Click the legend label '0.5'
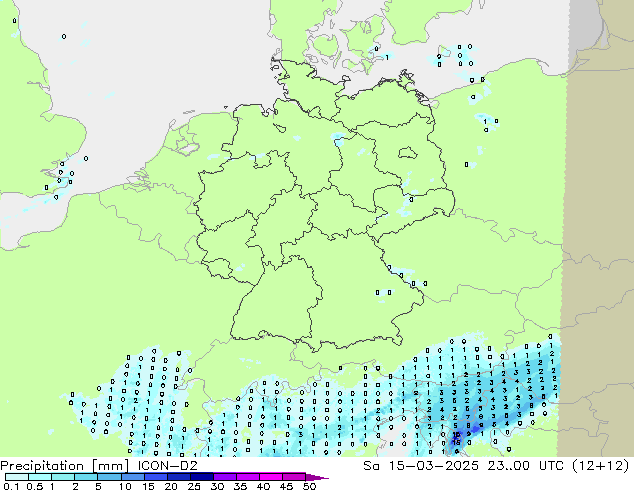 click(34, 486)
